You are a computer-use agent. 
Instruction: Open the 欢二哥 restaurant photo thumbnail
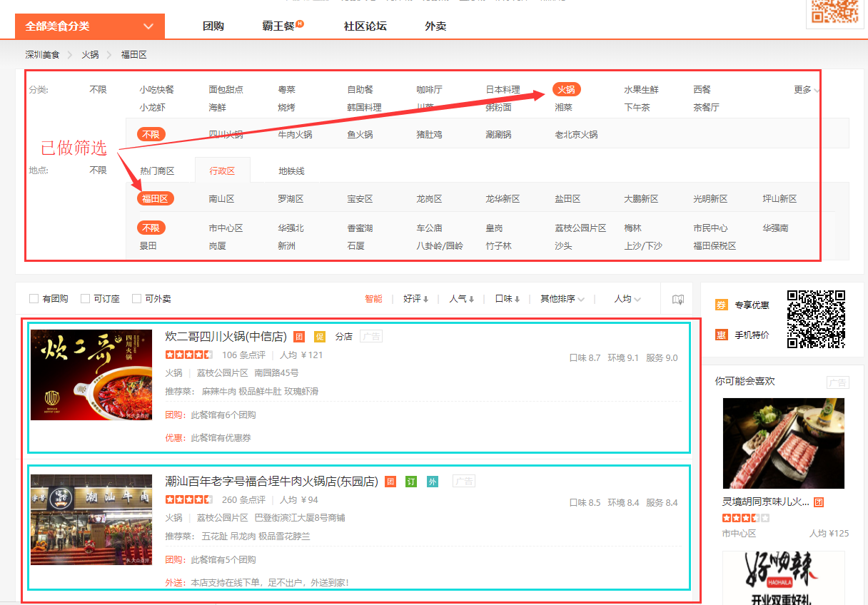(91, 375)
